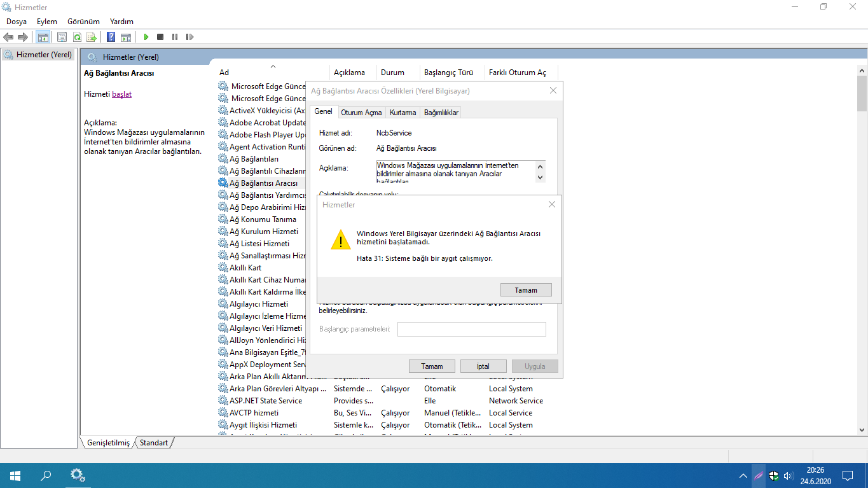This screenshot has width=868, height=488.
Task: Switch to the Bağımlılıklar tab
Action: tap(441, 113)
